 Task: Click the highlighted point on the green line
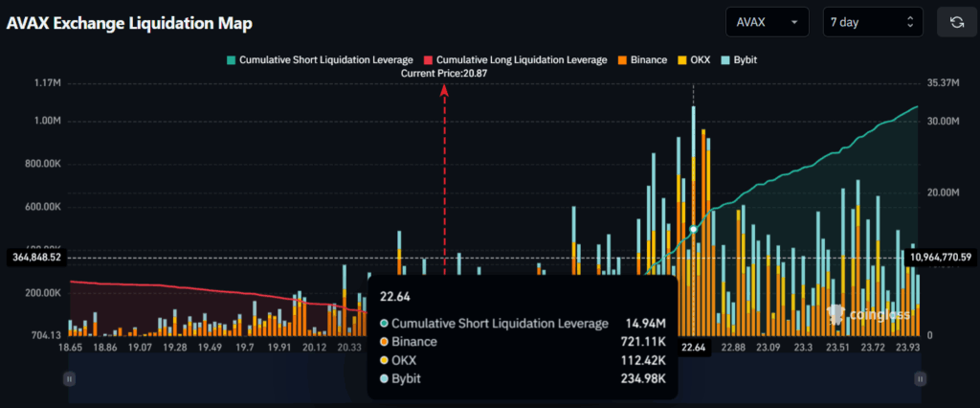693,230
